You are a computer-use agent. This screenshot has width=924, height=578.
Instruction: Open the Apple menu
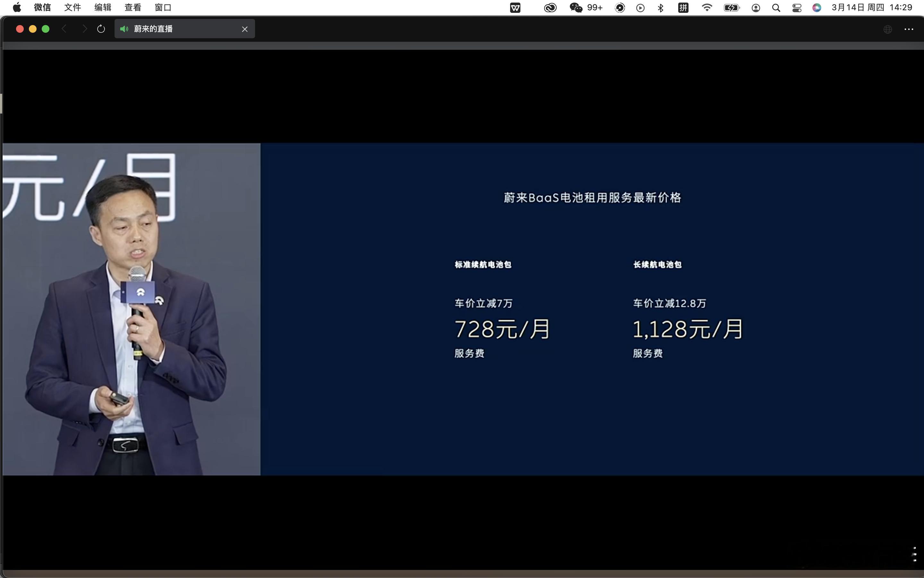click(17, 7)
